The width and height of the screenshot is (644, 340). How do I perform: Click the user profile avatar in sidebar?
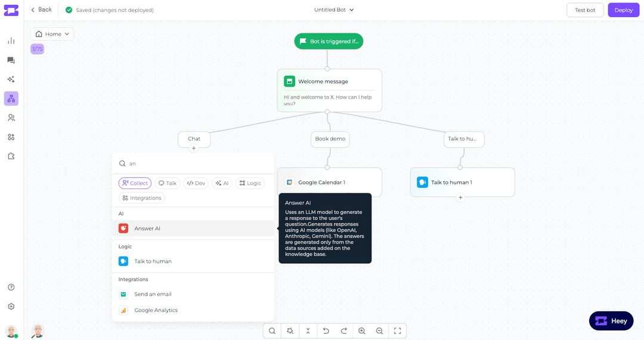[x=11, y=331]
